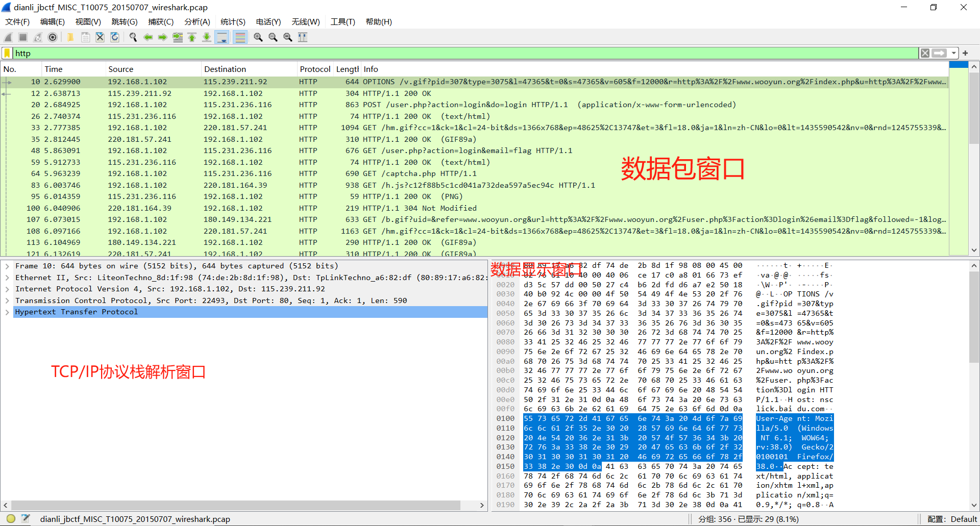Screen dimensions: 980x526
Task: Select packet 64 GET /captcha.php
Action: click(475, 173)
